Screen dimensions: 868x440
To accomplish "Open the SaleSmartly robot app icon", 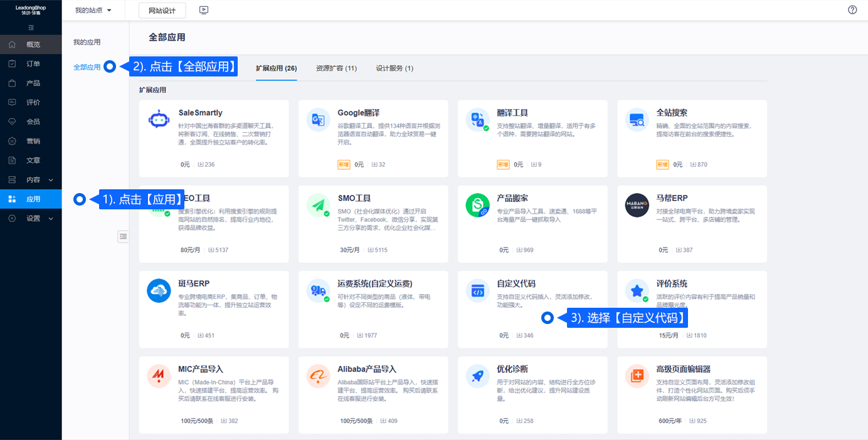I will tap(159, 120).
